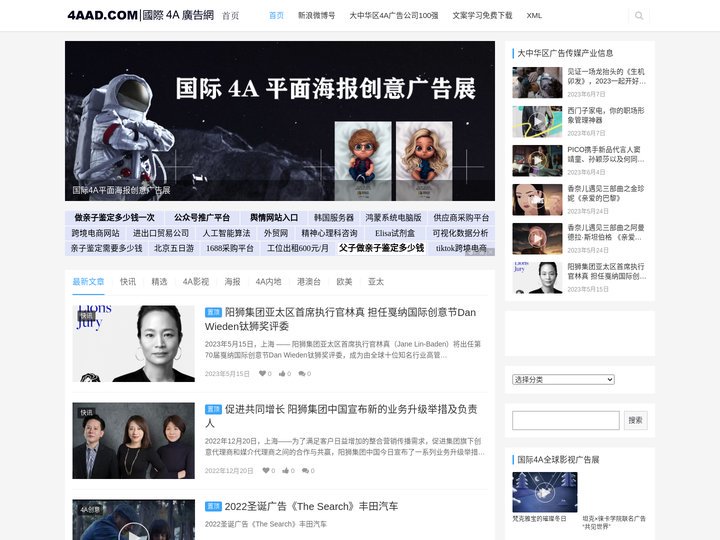Switch to the 精选 tab
Viewport: 720px width, 540px height.
tap(159, 281)
